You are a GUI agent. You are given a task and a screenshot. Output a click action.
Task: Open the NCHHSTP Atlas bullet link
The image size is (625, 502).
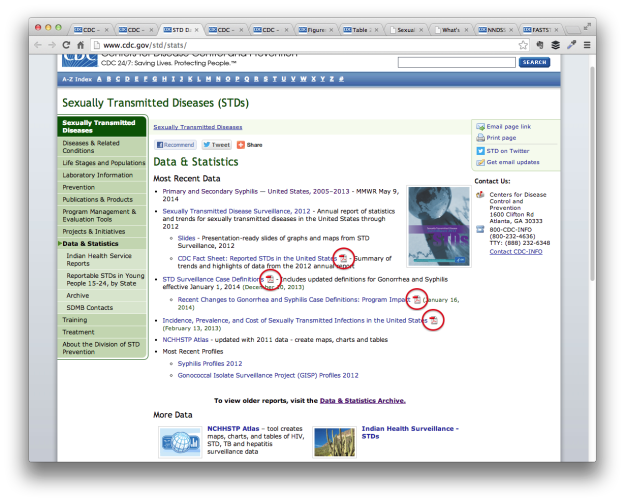(x=185, y=340)
